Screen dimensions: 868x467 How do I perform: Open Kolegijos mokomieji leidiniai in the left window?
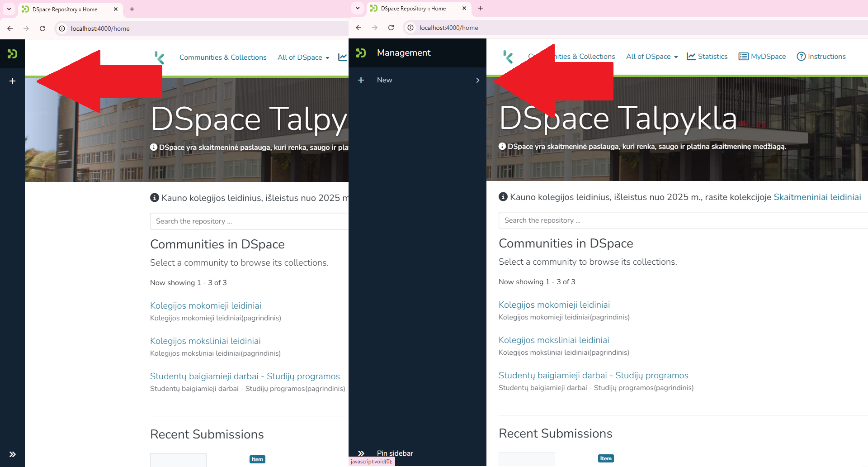(206, 305)
